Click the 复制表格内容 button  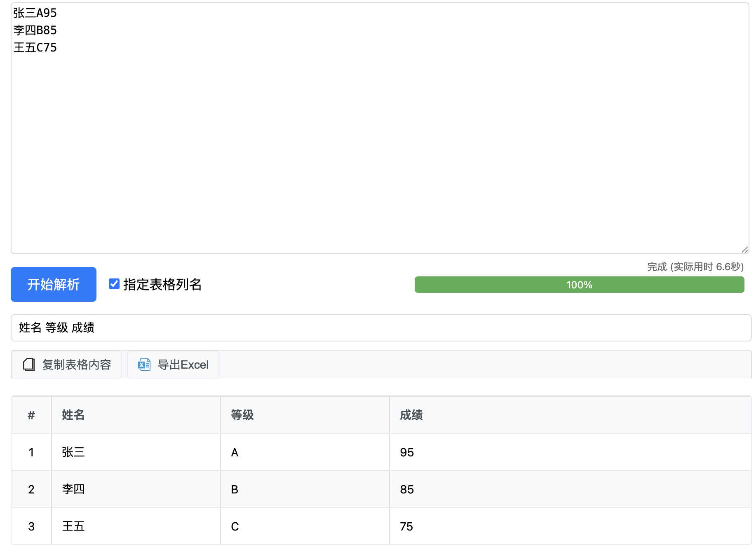[66, 365]
